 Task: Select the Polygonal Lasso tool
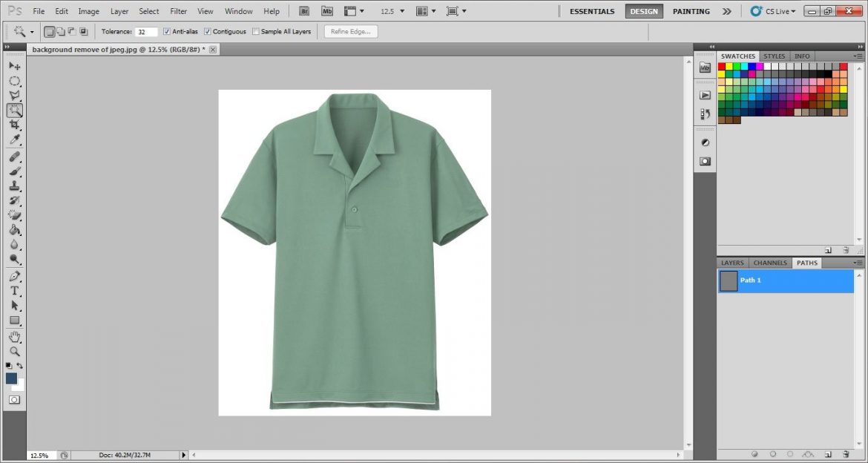click(x=14, y=95)
